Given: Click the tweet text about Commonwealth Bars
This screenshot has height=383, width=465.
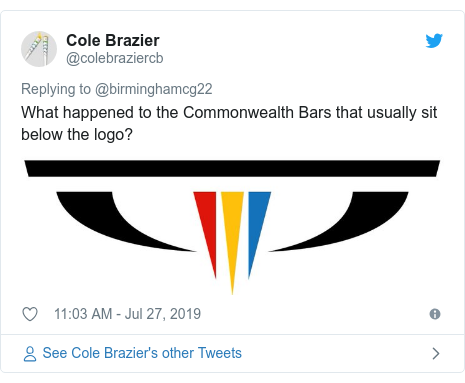Looking at the screenshot, I should click(229, 123).
